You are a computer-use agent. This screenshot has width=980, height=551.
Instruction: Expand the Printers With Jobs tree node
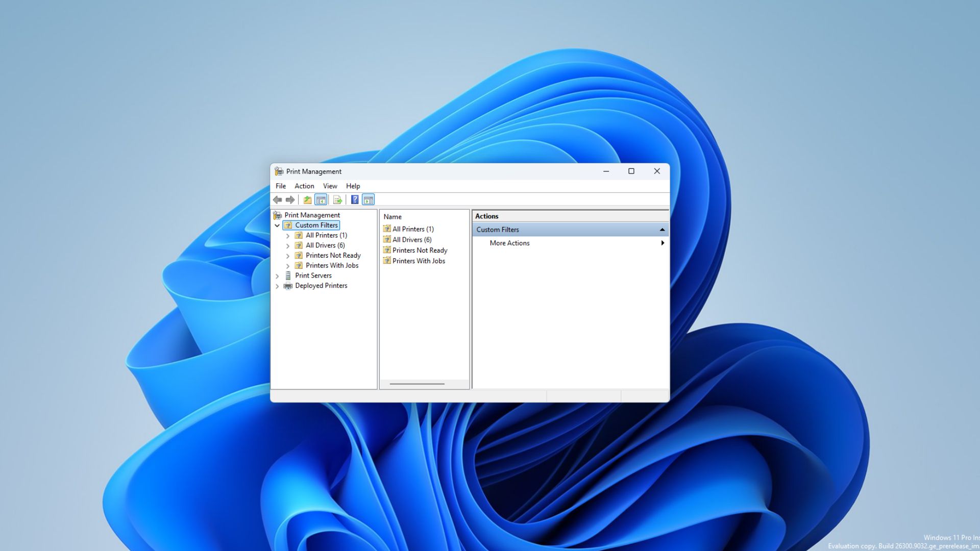point(288,266)
